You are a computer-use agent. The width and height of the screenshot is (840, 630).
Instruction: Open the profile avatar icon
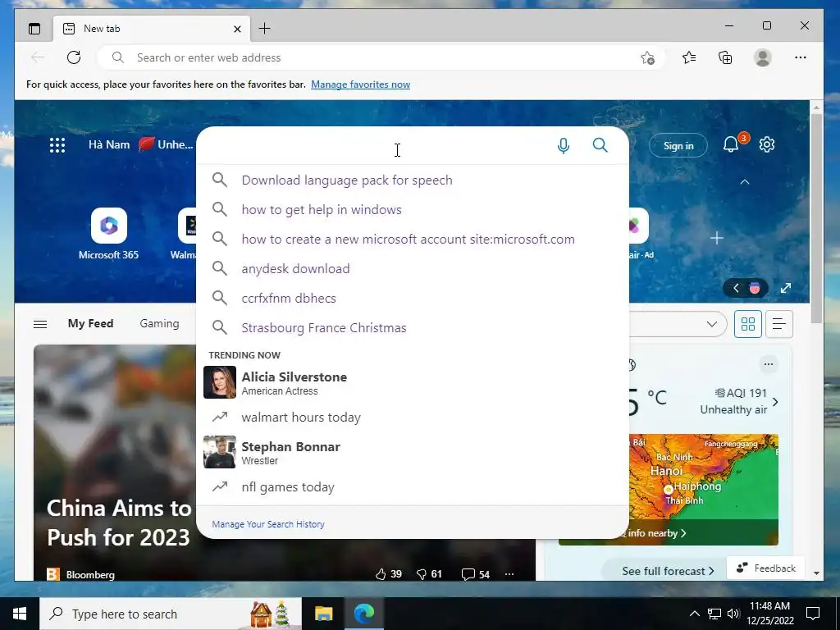click(x=762, y=58)
